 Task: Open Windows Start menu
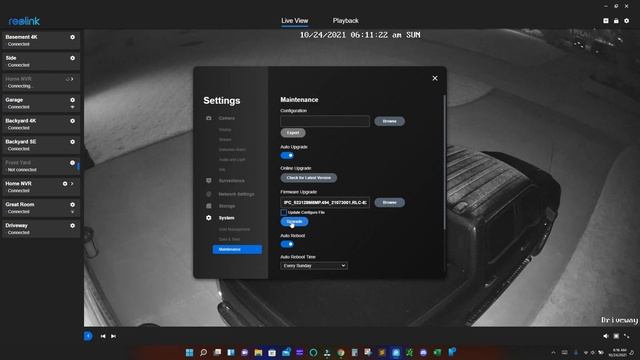[189, 352]
